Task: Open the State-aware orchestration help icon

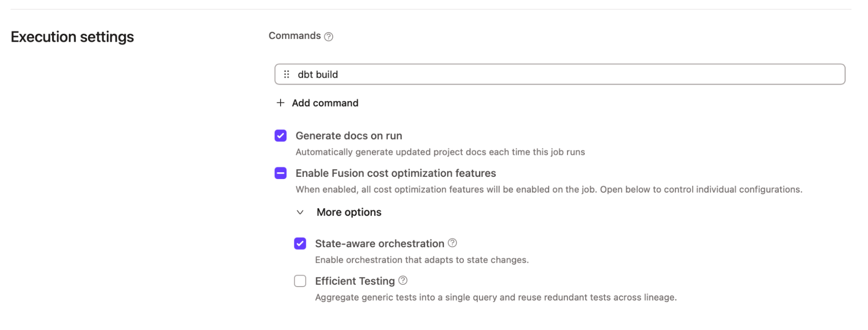Action: click(452, 243)
